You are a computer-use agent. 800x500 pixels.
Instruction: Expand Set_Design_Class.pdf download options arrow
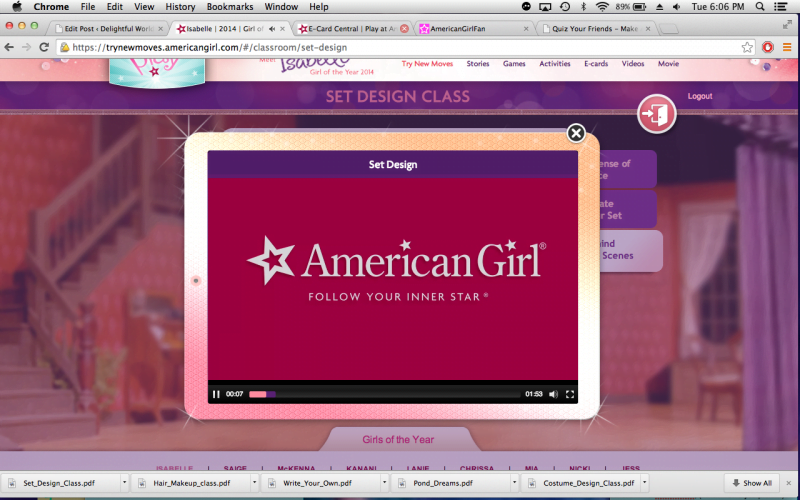(x=124, y=483)
